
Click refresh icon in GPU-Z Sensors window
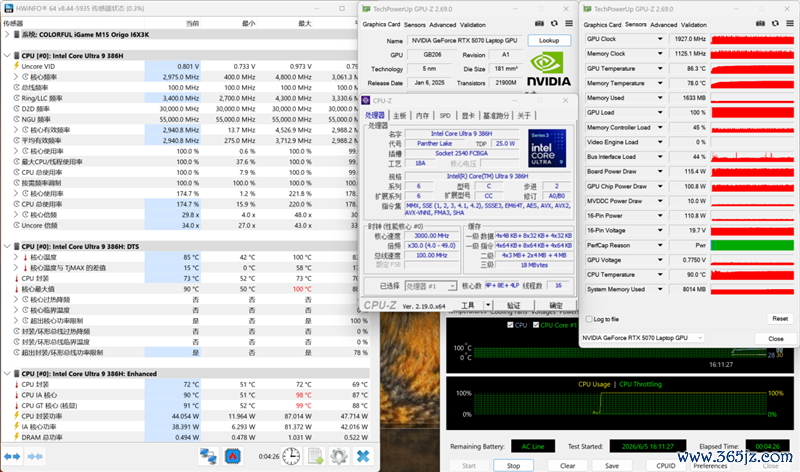(775, 23)
